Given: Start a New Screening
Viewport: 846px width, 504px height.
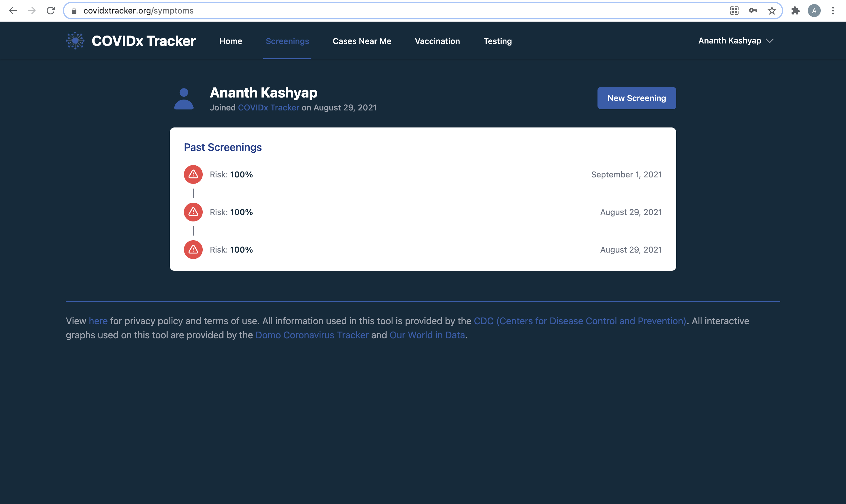Looking at the screenshot, I should 636,98.
